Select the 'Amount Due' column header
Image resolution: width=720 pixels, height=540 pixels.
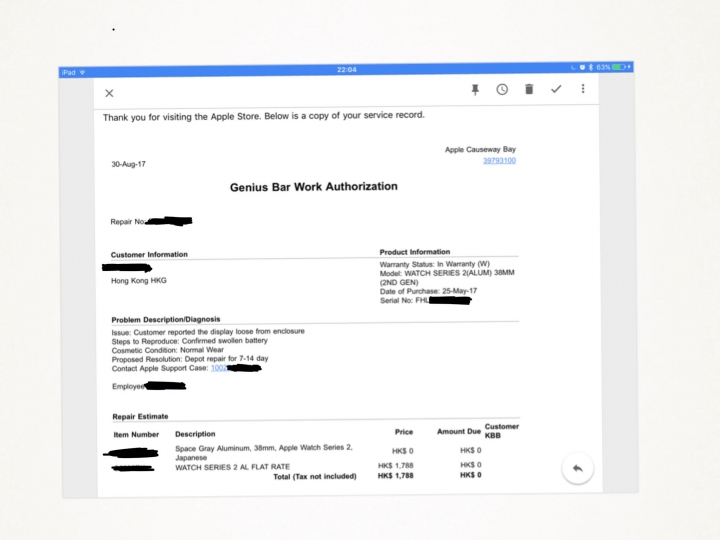459,432
